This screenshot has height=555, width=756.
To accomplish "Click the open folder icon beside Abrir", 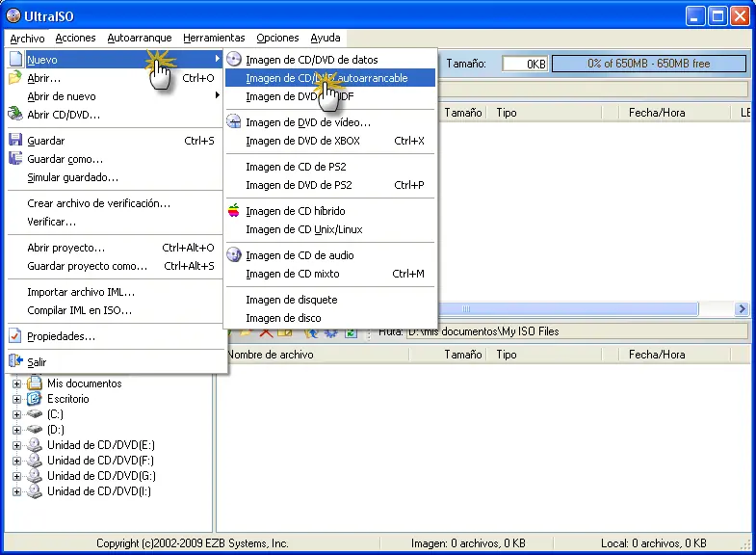I will point(15,77).
